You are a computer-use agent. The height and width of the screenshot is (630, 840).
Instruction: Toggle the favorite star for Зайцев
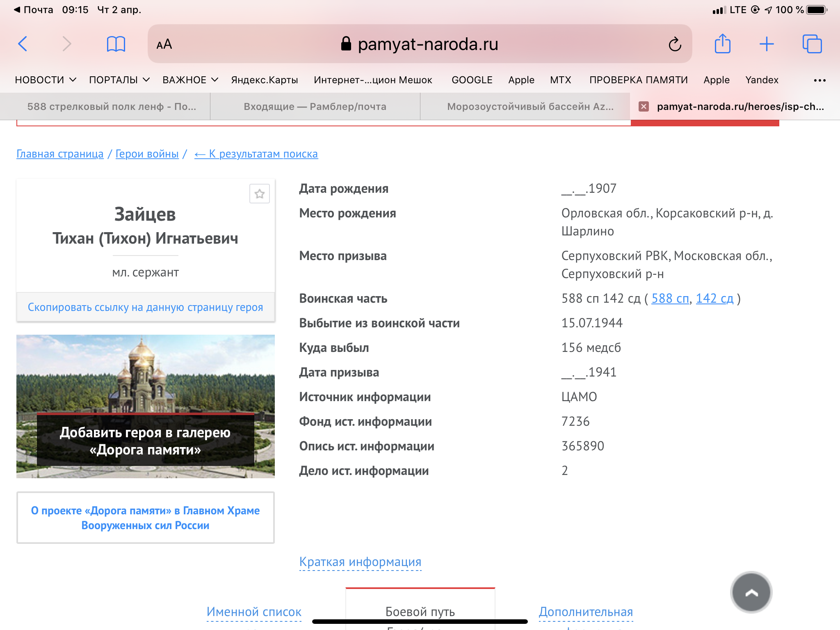click(259, 194)
